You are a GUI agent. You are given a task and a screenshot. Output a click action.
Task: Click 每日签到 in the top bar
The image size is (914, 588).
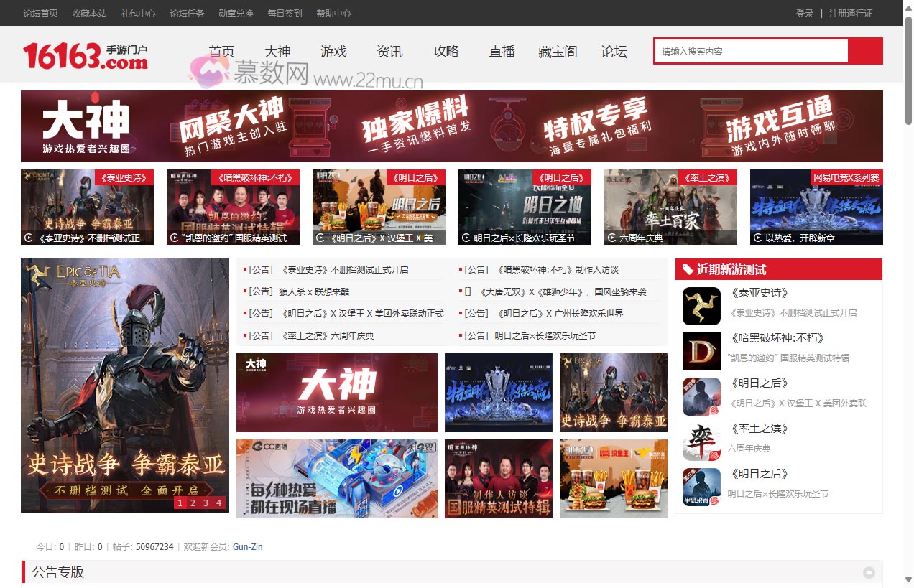284,13
